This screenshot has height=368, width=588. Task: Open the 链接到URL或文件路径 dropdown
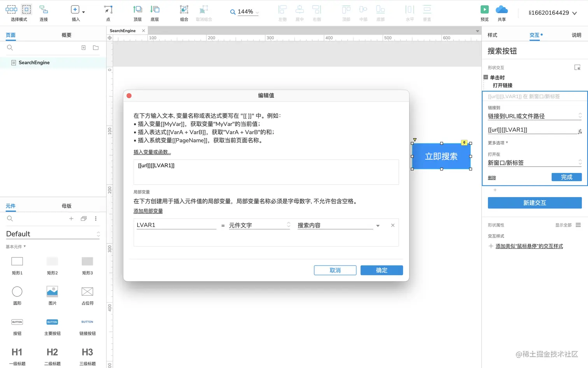[535, 116]
